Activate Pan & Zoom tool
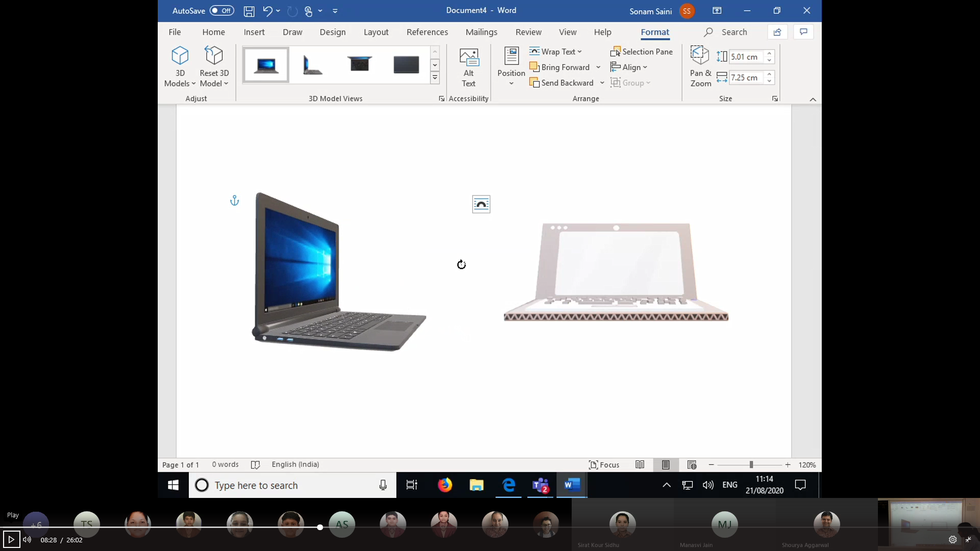This screenshot has height=551, width=980. point(700,67)
